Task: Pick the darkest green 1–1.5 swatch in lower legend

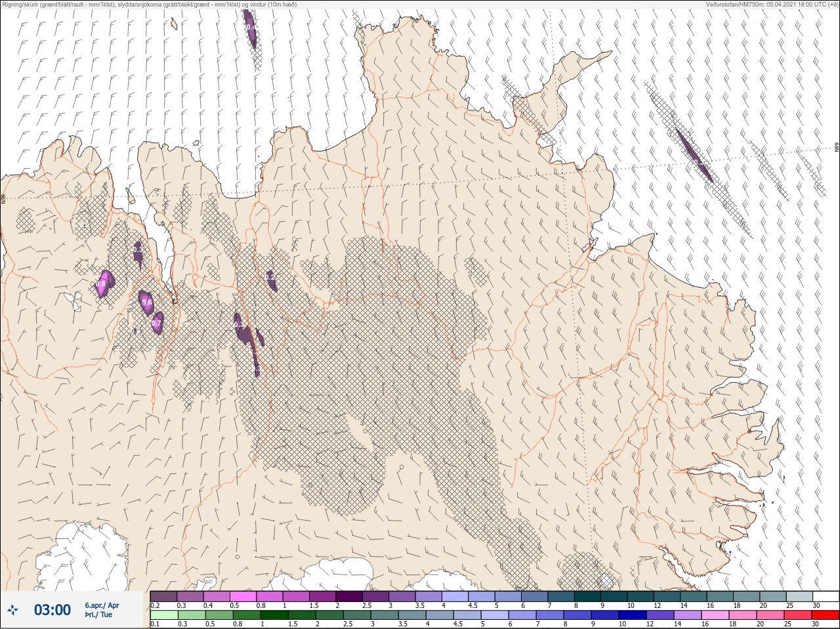Action: 274,616
